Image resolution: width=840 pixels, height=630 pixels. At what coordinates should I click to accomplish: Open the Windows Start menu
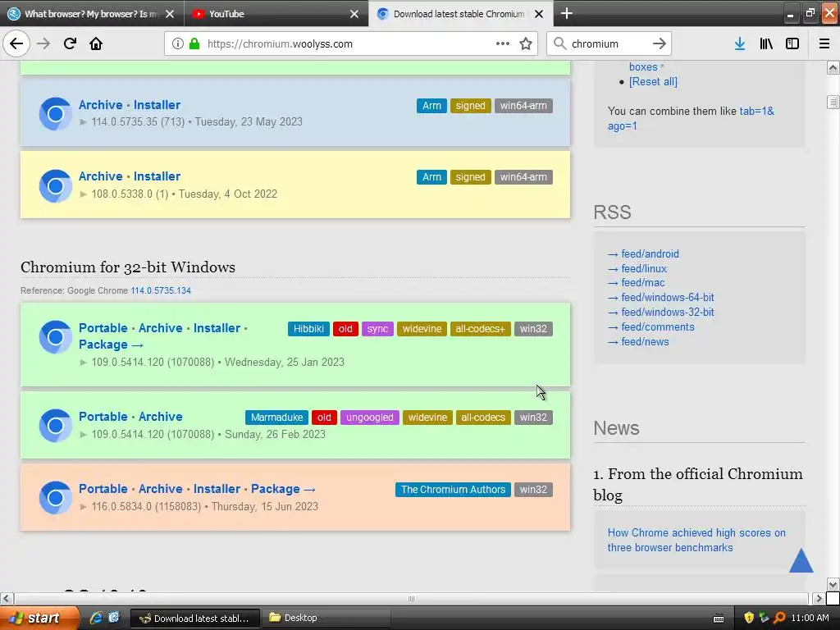click(x=39, y=618)
